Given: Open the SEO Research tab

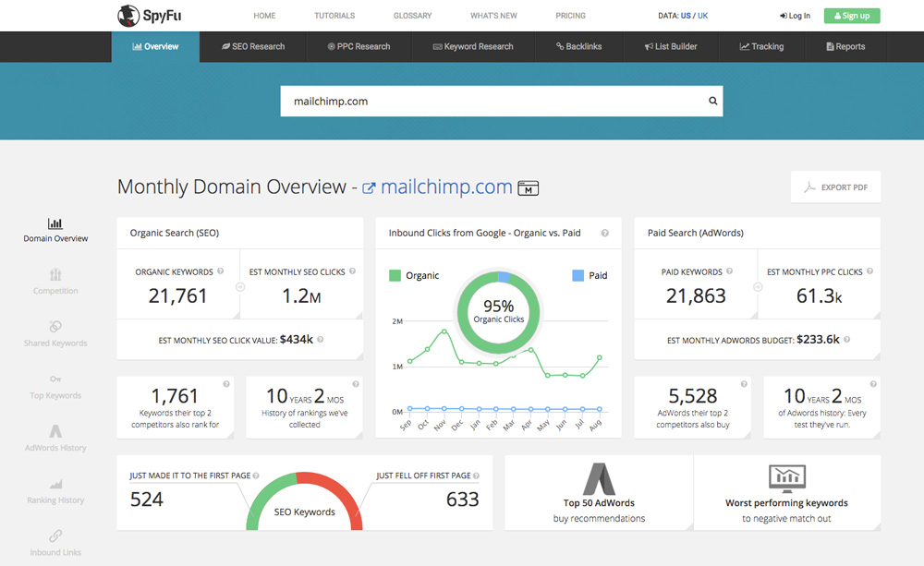Looking at the screenshot, I should coord(253,46).
